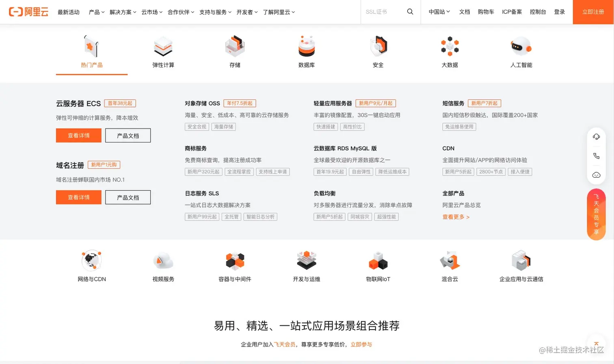Image resolution: width=614 pixels, height=364 pixels.
Task: Select the 热门产品 category icon
Action: click(x=92, y=46)
